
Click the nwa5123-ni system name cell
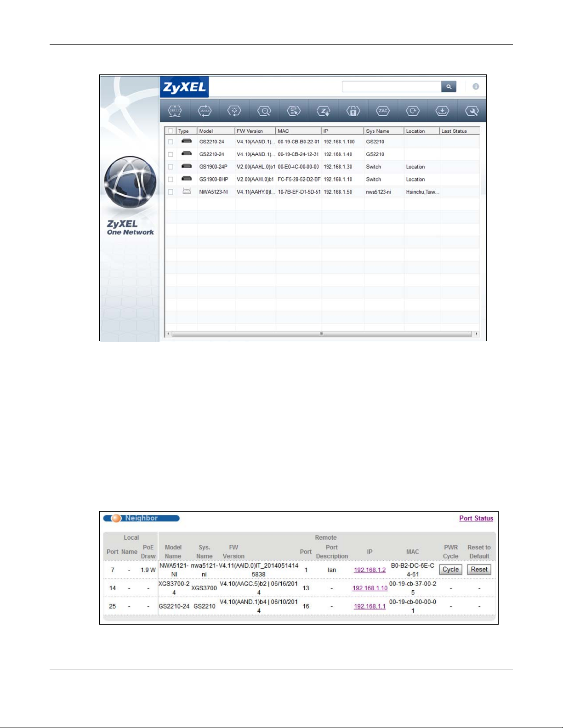(378, 192)
